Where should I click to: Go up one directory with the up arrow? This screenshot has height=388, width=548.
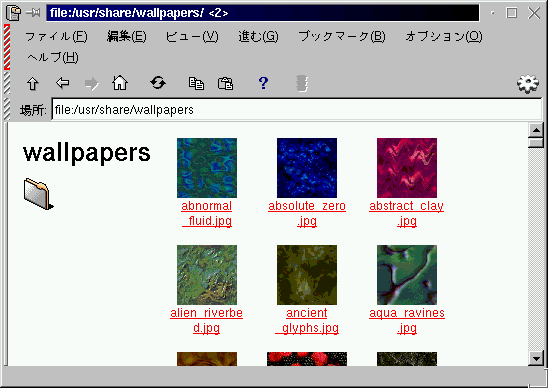[x=33, y=84]
